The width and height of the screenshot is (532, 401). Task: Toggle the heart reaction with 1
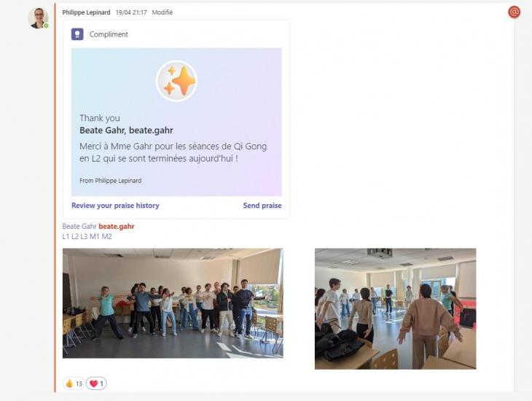[x=96, y=384]
